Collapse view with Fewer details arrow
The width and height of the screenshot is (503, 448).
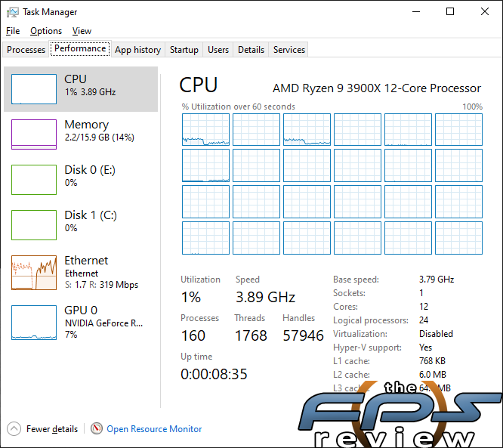[14, 429]
